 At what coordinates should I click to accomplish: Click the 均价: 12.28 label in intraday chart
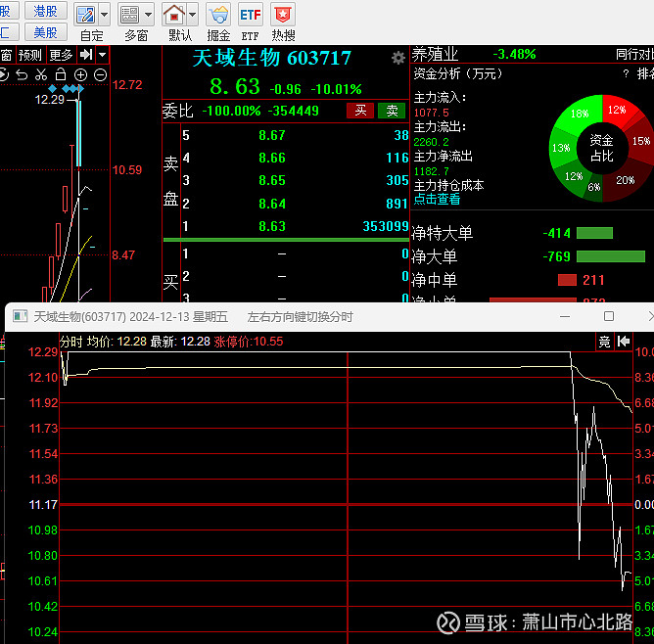coord(117,342)
